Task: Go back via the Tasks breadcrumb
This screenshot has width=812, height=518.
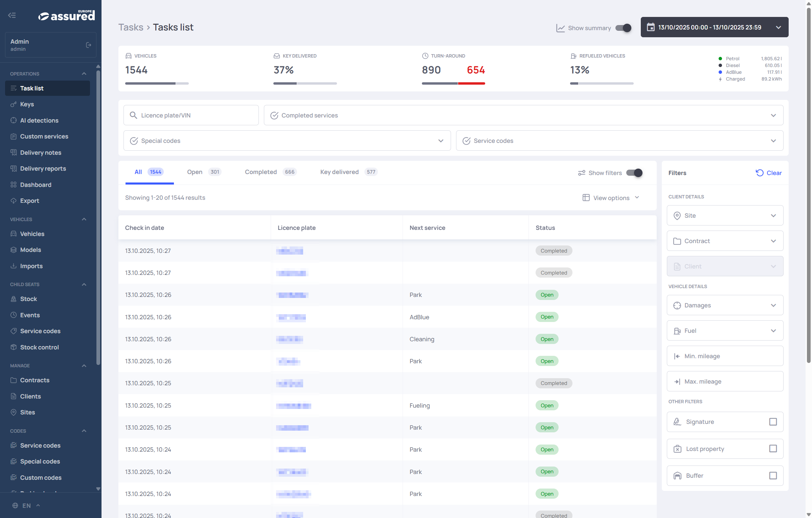Action: tap(131, 27)
